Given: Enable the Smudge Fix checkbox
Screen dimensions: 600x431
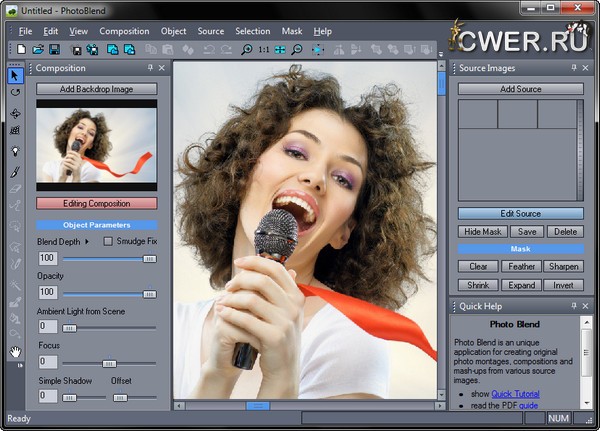Looking at the screenshot, I should point(108,241).
